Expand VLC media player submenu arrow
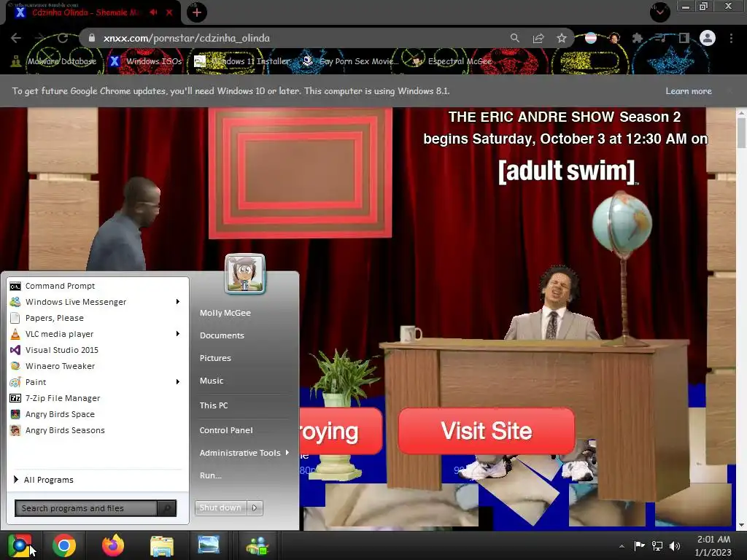 178,334
